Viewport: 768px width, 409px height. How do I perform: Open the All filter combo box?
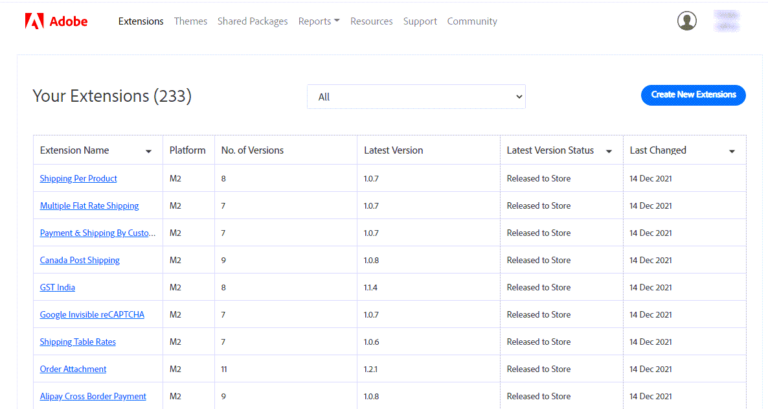(416, 96)
